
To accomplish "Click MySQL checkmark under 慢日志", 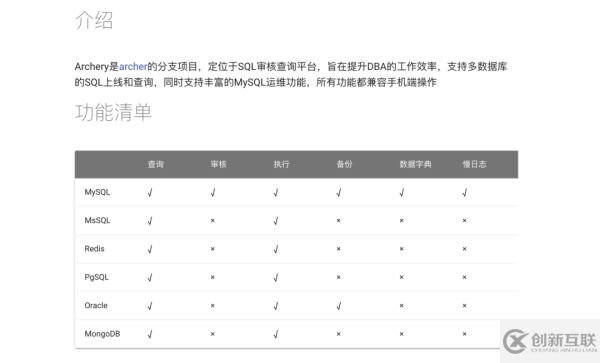I will 465,192.
